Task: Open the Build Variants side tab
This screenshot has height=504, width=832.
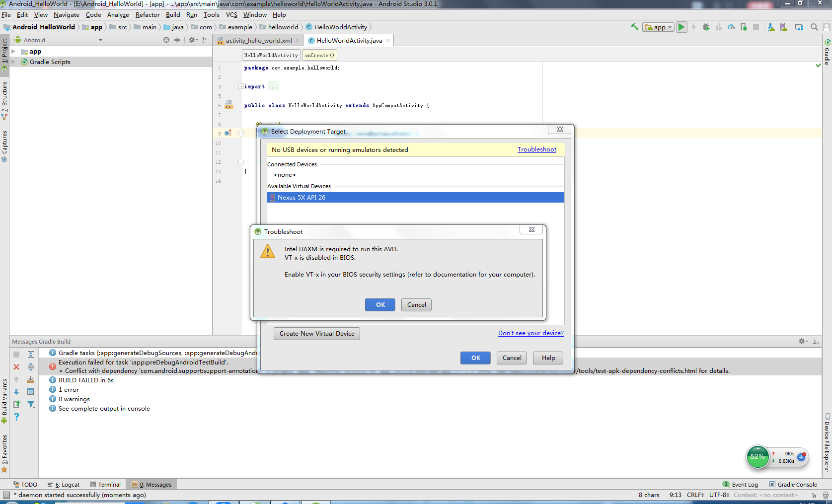Action: coord(4,401)
